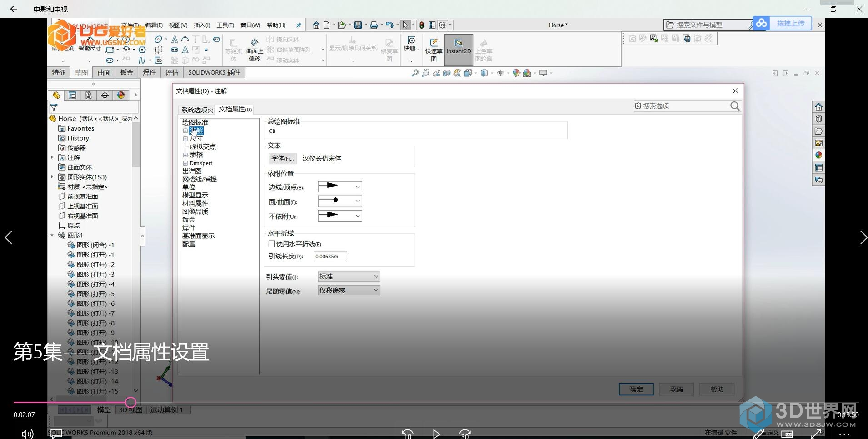Screen dimensions: 868x439
Task: Open the File Explorer folder icon in the task pane
Action: (x=818, y=131)
